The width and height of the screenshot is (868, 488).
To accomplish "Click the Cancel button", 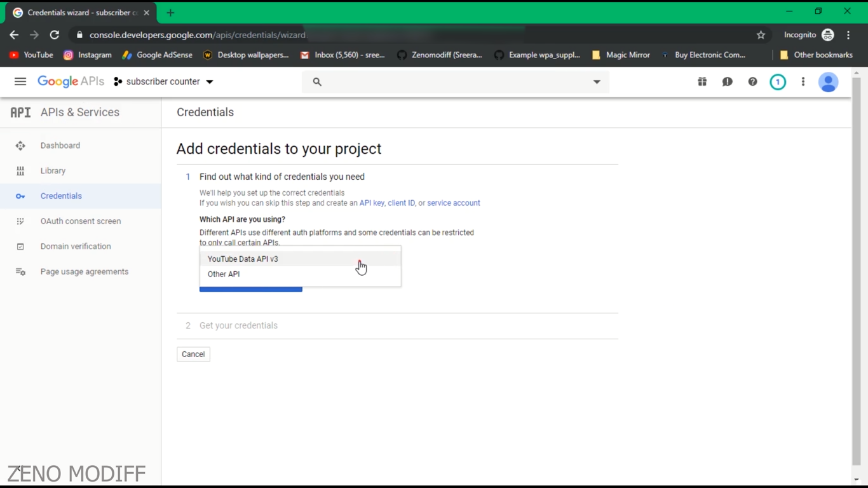I will click(x=193, y=355).
